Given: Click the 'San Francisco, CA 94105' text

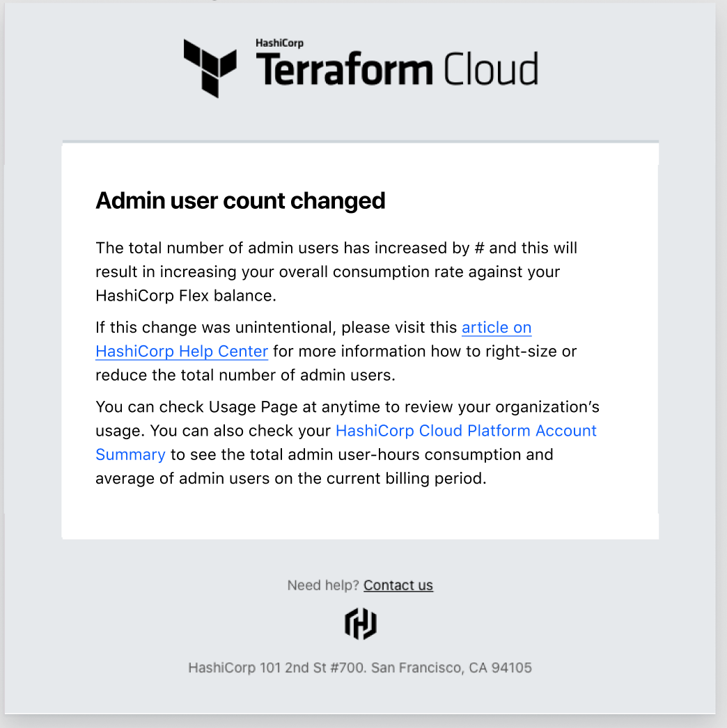Looking at the screenshot, I should tap(451, 668).
